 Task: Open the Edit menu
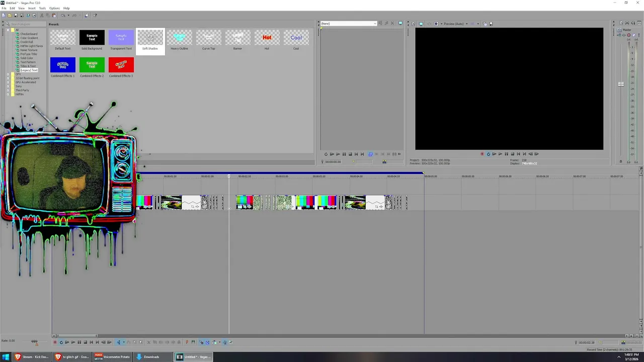click(12, 8)
